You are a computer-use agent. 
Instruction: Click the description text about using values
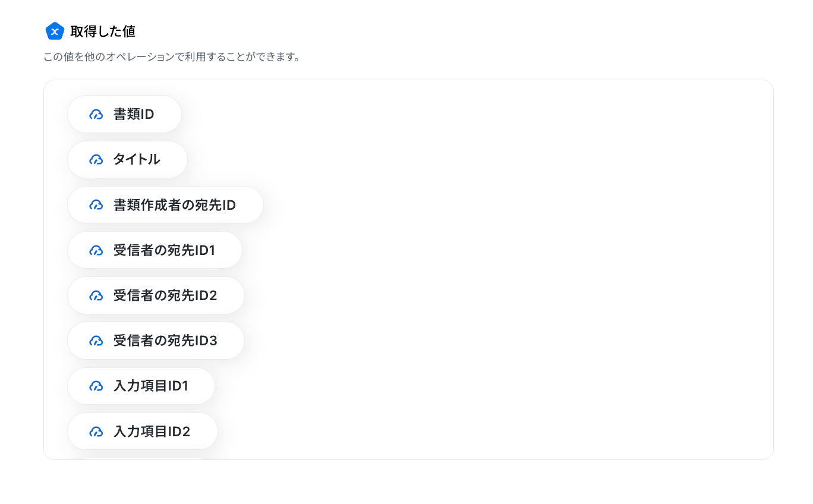click(x=172, y=58)
